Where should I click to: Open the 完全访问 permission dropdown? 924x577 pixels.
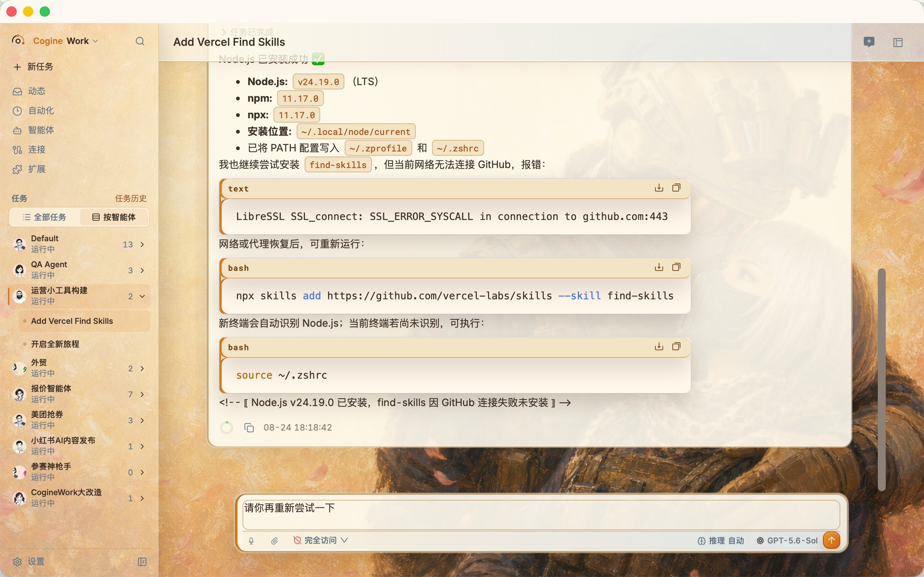[x=321, y=540]
